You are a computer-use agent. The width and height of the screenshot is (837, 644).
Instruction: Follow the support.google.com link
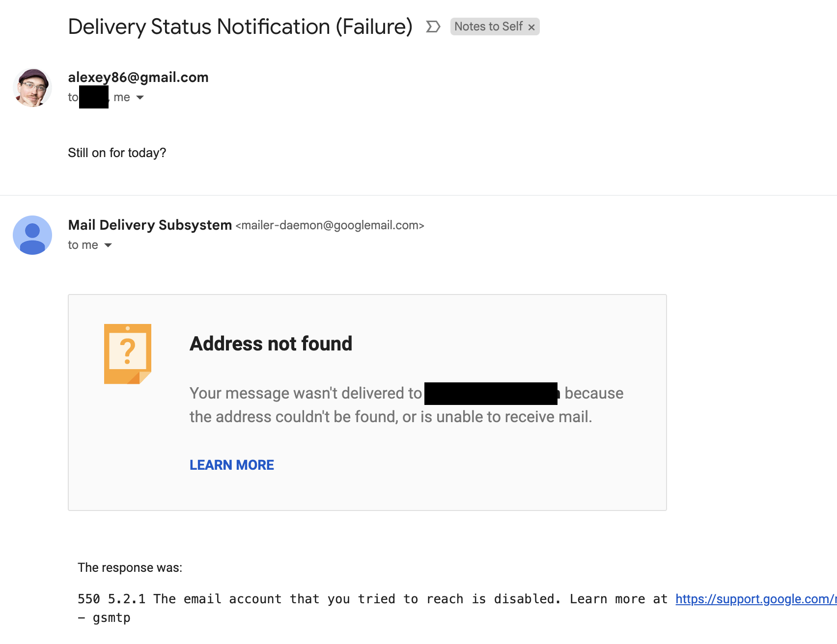point(755,599)
